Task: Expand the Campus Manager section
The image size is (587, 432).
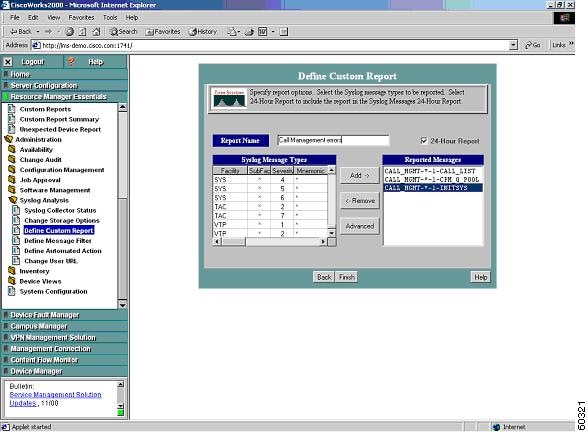Action: 64,326
